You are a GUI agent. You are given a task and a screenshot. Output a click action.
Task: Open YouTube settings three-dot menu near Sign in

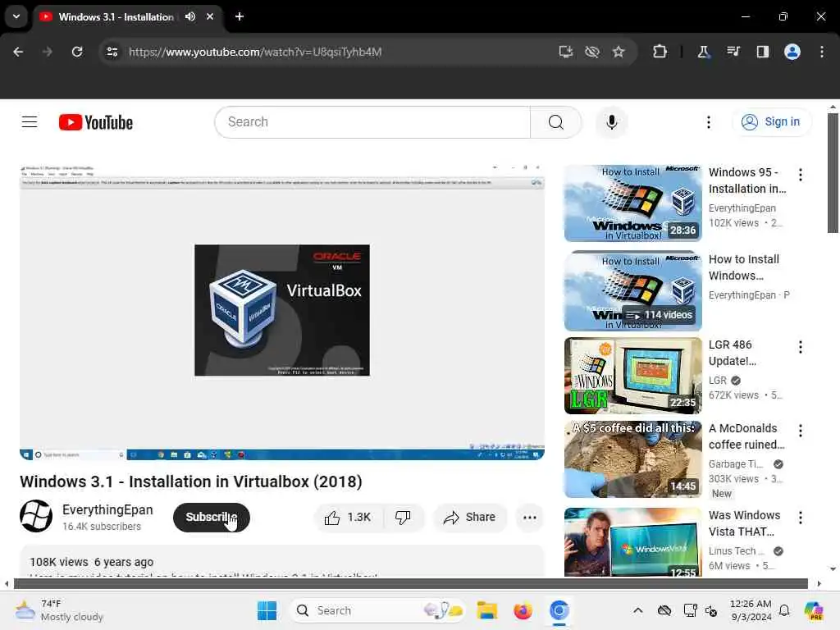point(708,122)
